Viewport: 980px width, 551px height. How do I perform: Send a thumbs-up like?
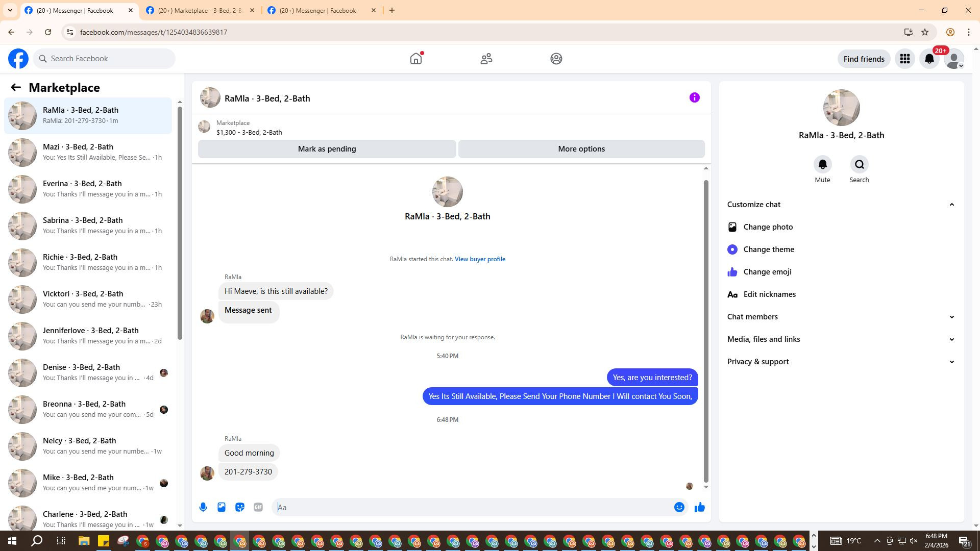pos(699,507)
